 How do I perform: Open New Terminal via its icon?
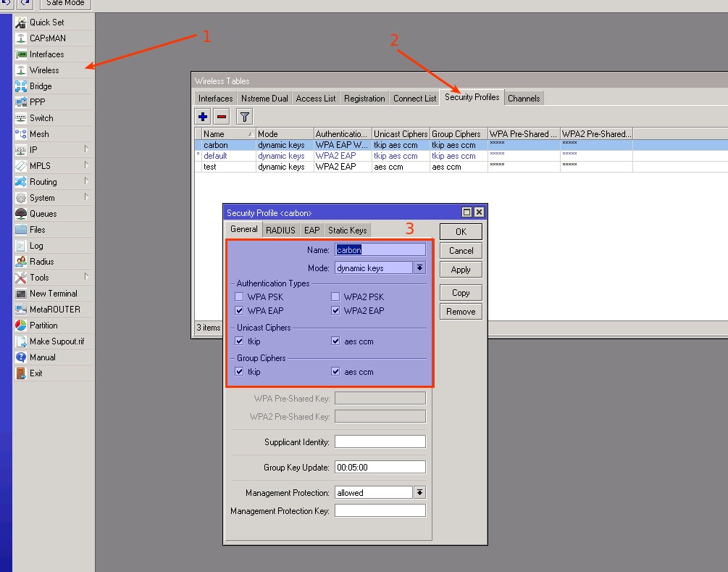point(21,294)
